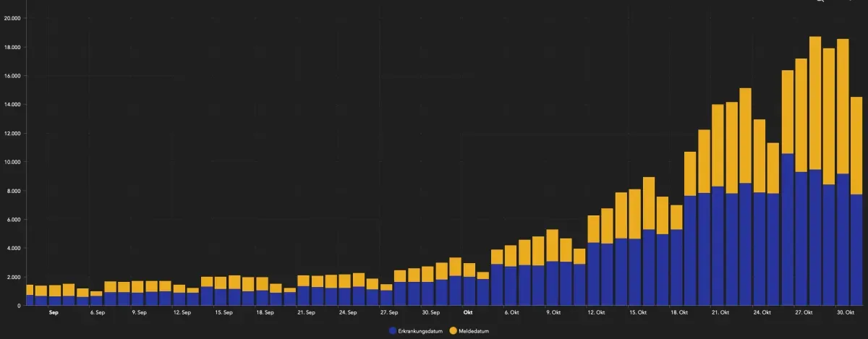The height and width of the screenshot is (339, 868).
Task: Click the bold 'Sep' month axis label
Action: click(x=54, y=313)
